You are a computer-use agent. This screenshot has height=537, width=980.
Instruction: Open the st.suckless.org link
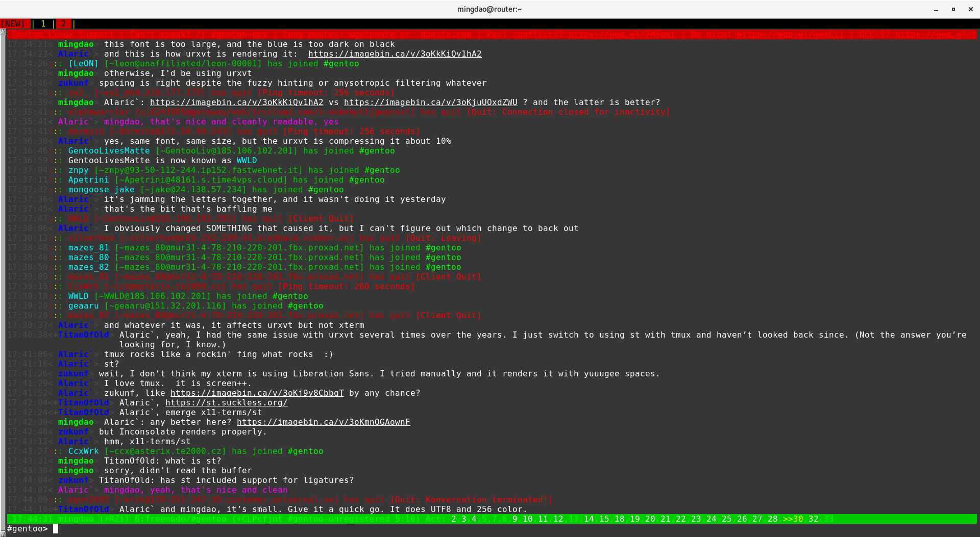[x=226, y=403]
